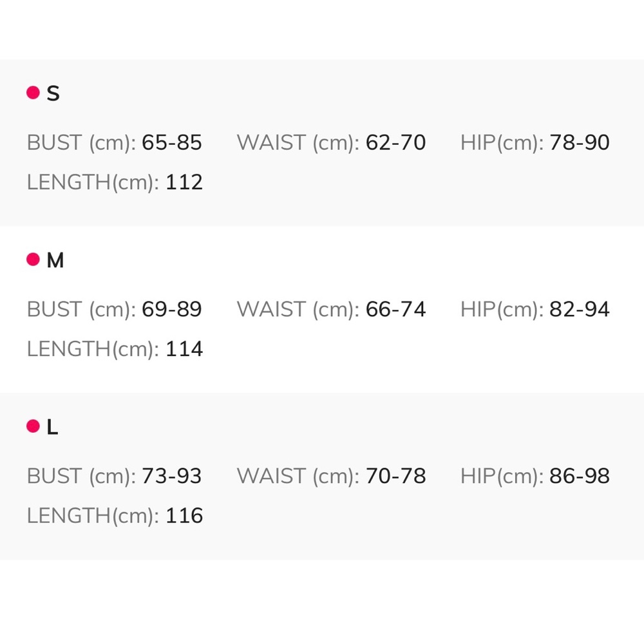Viewport: 644px width, 644px height.
Task: Click the size M waist value 66-74
Action: [x=395, y=310]
